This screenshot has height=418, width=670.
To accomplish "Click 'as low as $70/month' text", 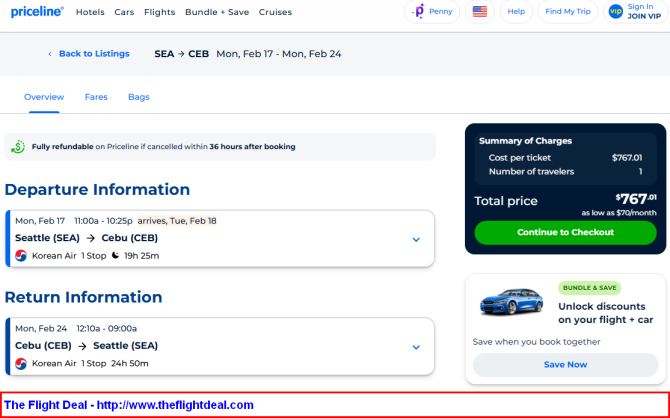I will pyautogui.click(x=619, y=213).
